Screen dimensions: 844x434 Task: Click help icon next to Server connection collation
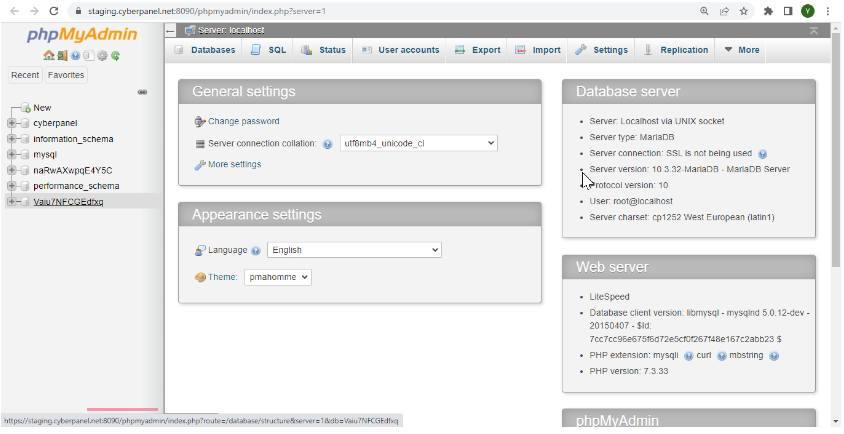pyautogui.click(x=327, y=144)
